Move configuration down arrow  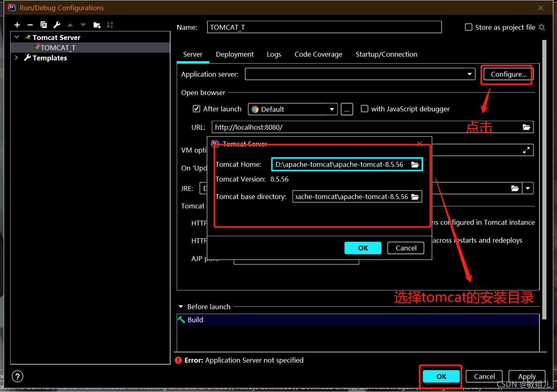(x=83, y=25)
